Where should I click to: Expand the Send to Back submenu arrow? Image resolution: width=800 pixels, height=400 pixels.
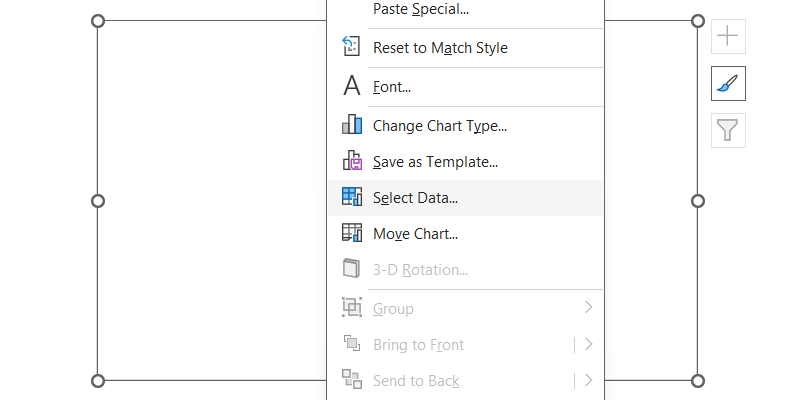[x=589, y=380]
